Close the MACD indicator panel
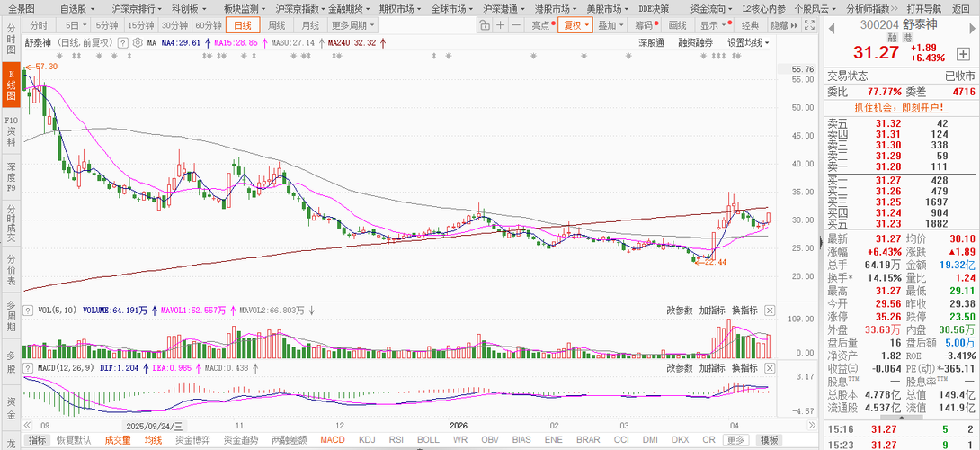This screenshot has width=980, height=450. coord(770,368)
